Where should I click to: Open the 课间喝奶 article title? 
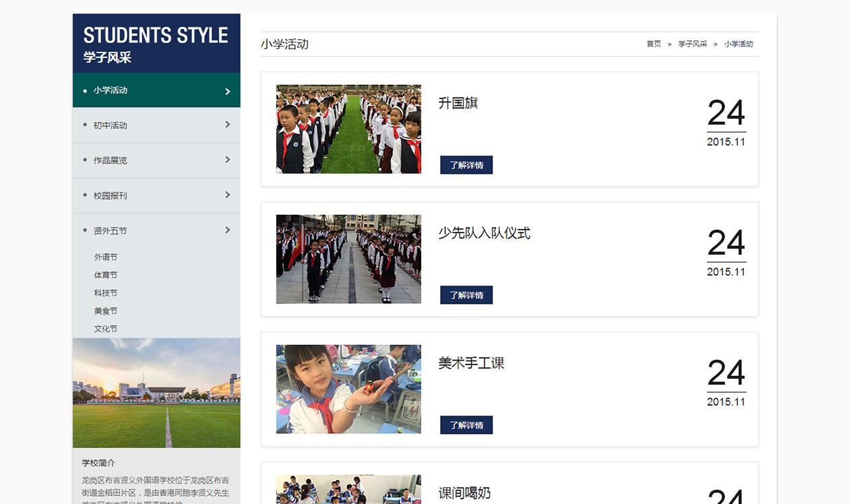pos(464,493)
